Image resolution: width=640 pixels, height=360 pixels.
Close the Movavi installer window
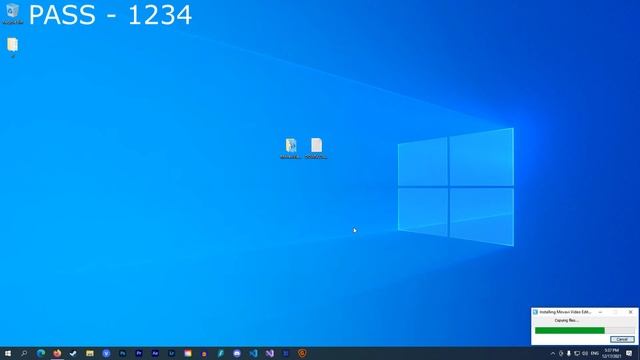pyautogui.click(x=631, y=312)
